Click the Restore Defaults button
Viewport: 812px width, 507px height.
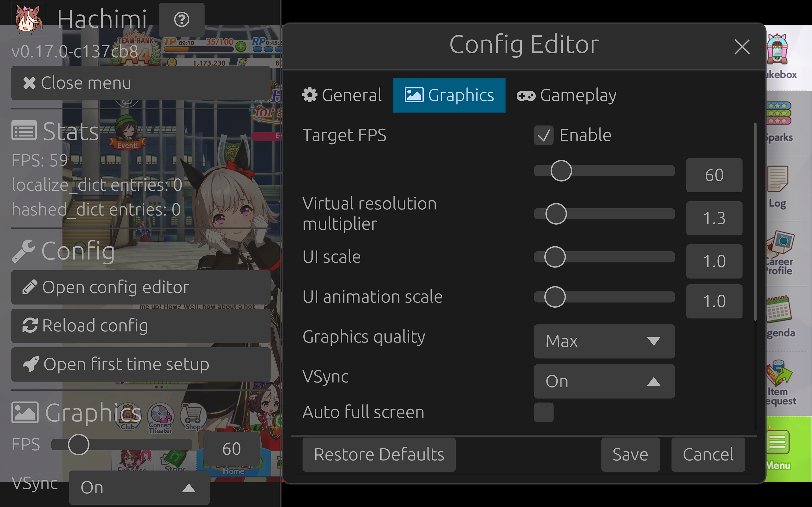point(379,454)
